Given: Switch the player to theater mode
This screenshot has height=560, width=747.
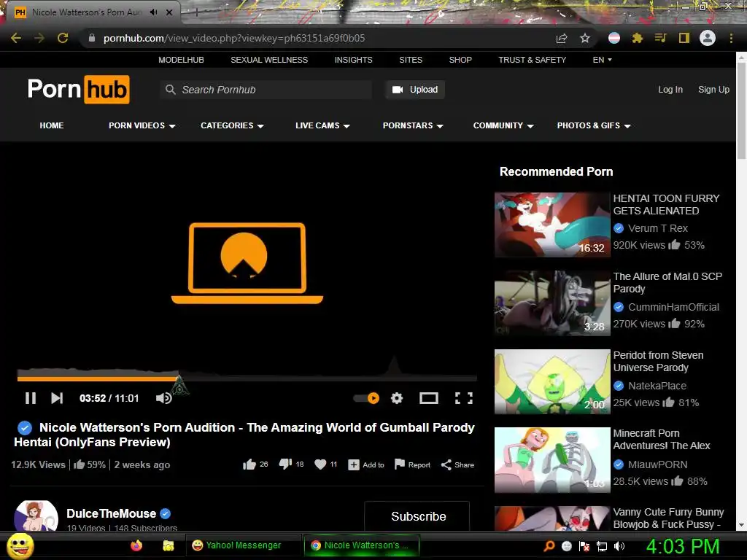Looking at the screenshot, I should pyautogui.click(x=428, y=398).
